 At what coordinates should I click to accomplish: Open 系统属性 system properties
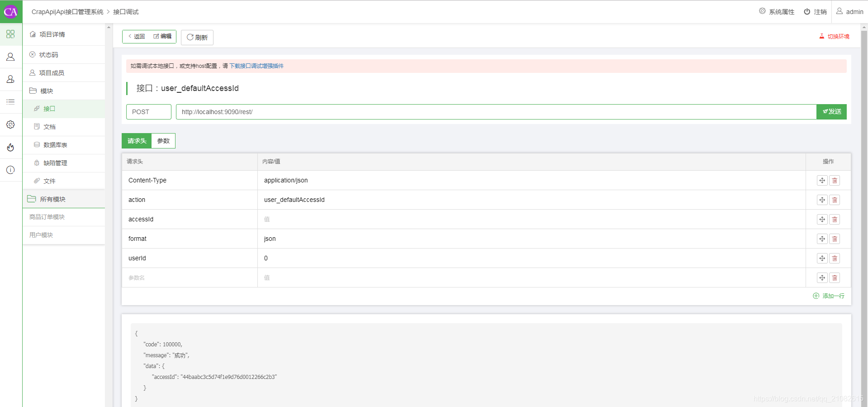(x=777, y=12)
